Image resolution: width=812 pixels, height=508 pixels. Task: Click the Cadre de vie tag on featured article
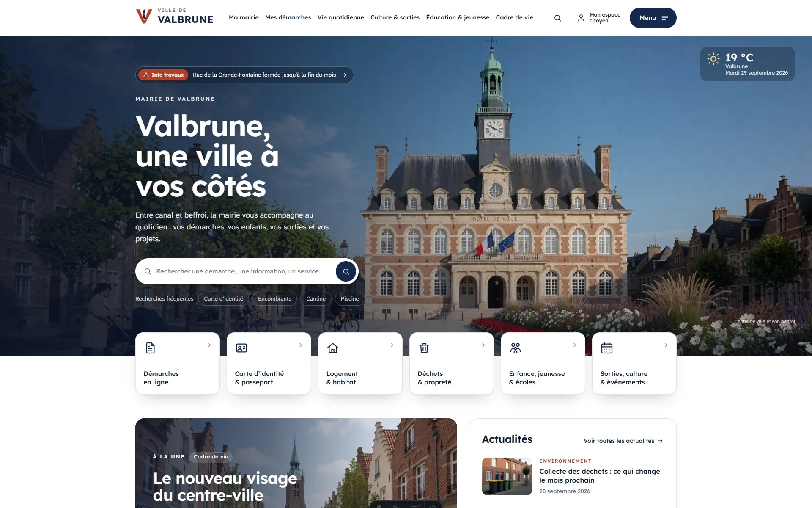tap(211, 457)
